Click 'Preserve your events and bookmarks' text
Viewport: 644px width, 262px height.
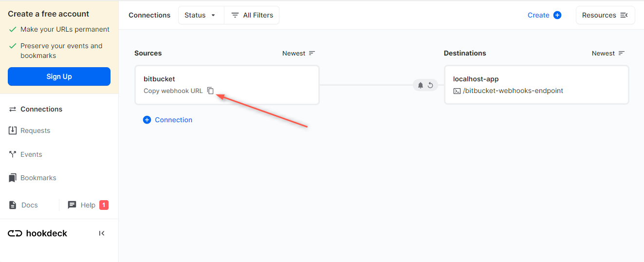61,51
